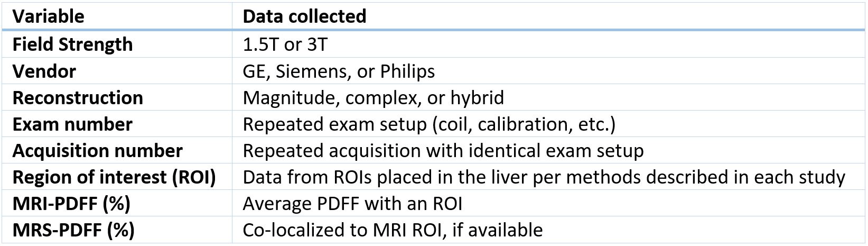Screen dimensions: 868x246
Task: Click the "MRS-PDFF (%)" row label
Action: (x=73, y=230)
